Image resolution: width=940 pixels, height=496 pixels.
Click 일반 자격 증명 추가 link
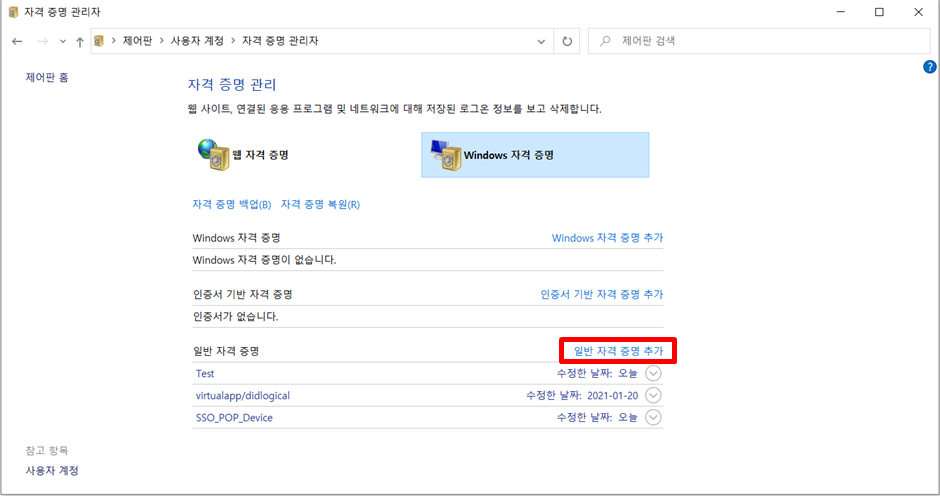pyautogui.click(x=619, y=351)
